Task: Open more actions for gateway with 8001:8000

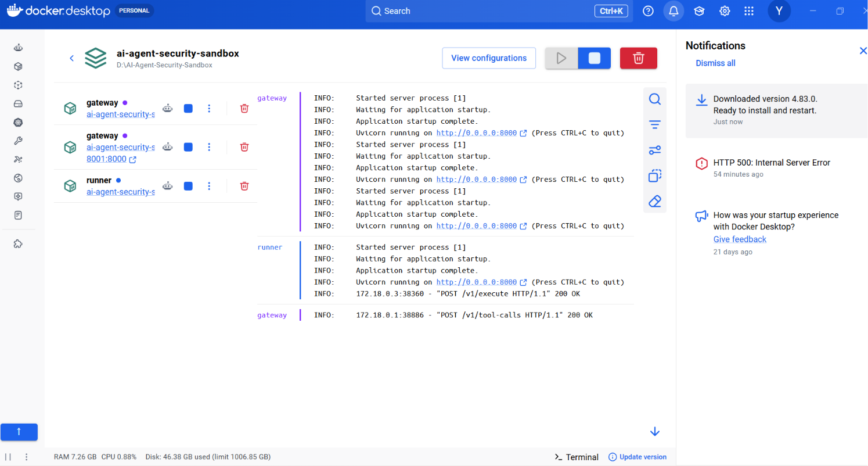Action: 209,147
